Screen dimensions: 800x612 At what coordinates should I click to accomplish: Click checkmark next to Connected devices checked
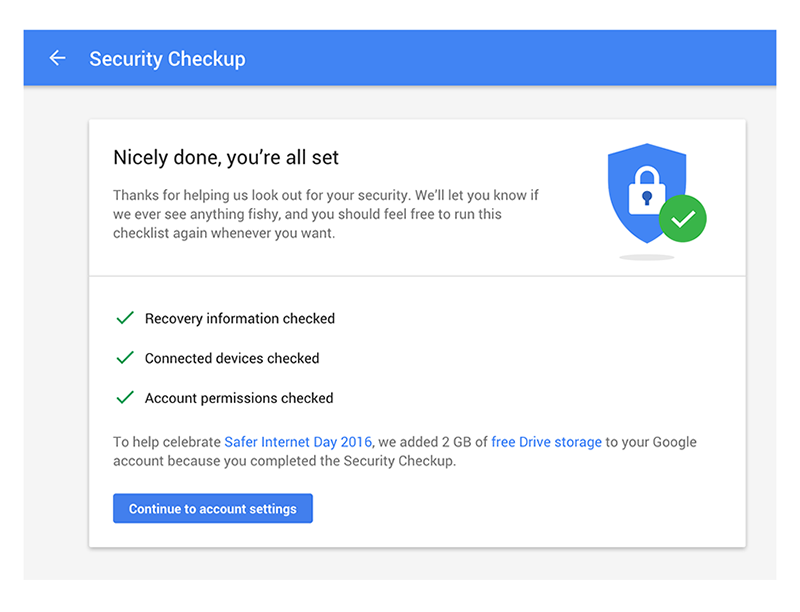tap(125, 358)
